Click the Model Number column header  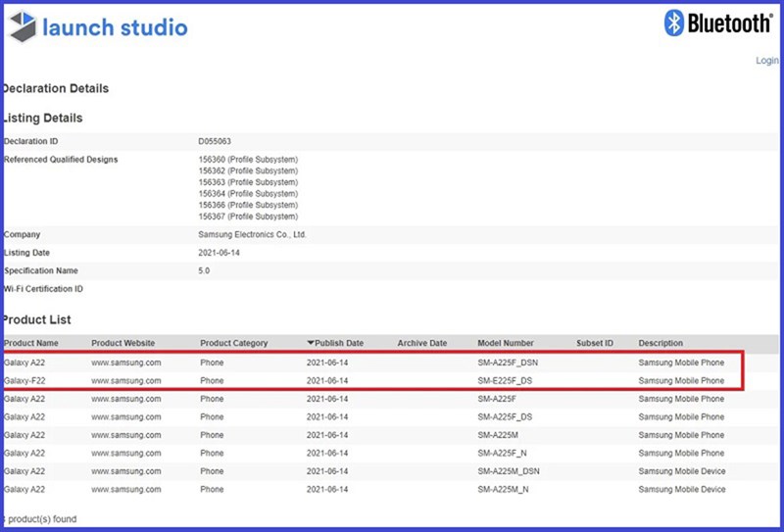coord(506,344)
